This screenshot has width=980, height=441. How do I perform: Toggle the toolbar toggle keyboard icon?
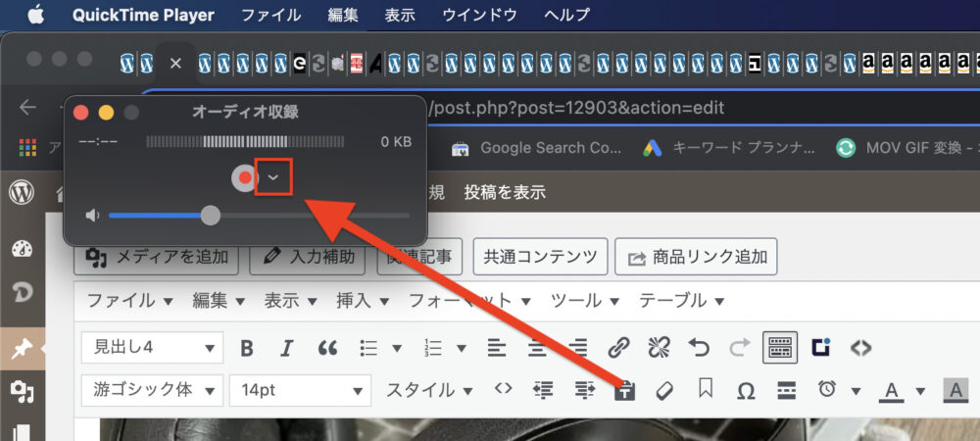coord(780,347)
